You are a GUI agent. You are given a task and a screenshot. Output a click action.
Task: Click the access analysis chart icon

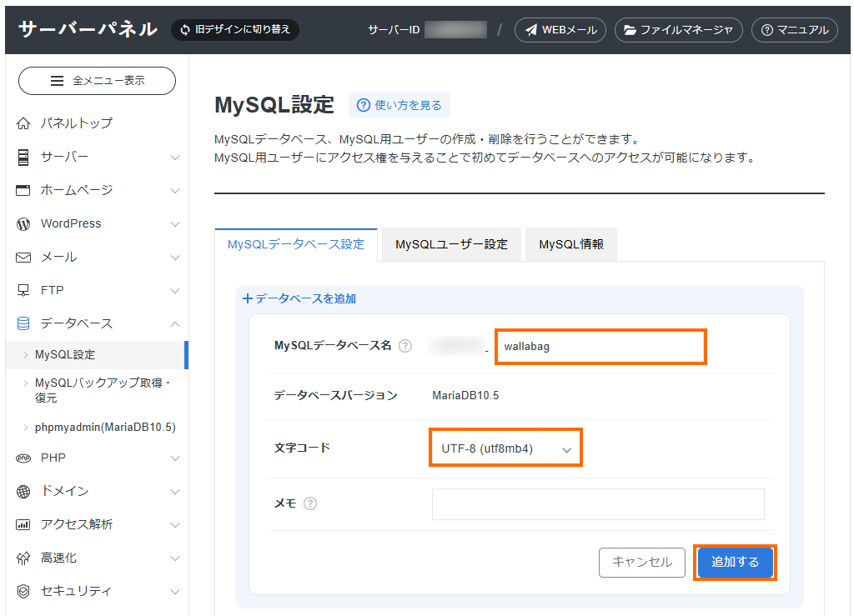tap(23, 525)
